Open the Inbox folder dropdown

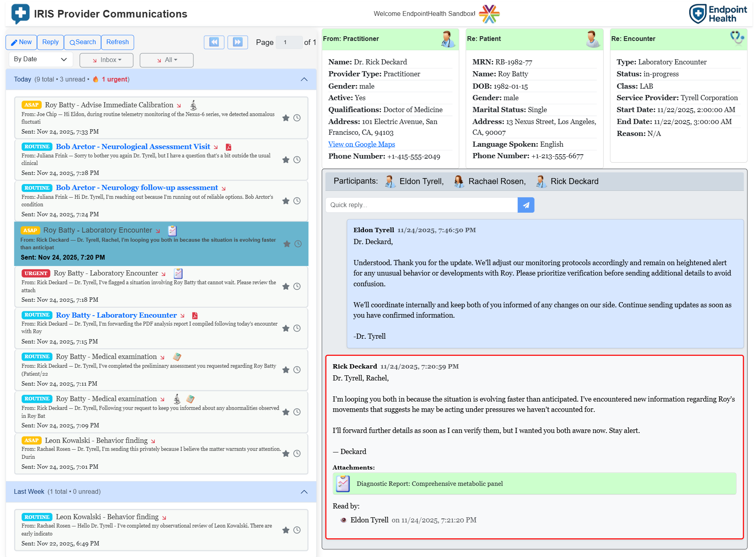pos(107,60)
